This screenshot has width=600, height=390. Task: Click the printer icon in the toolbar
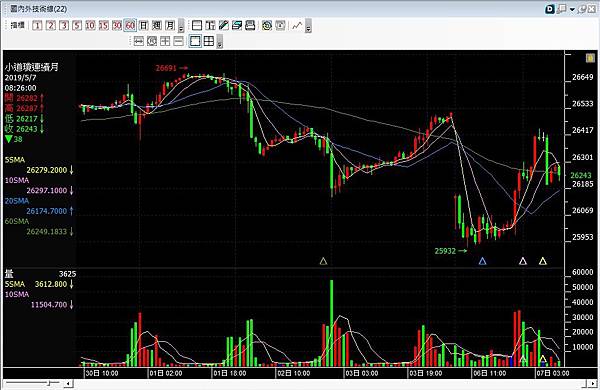[250, 26]
